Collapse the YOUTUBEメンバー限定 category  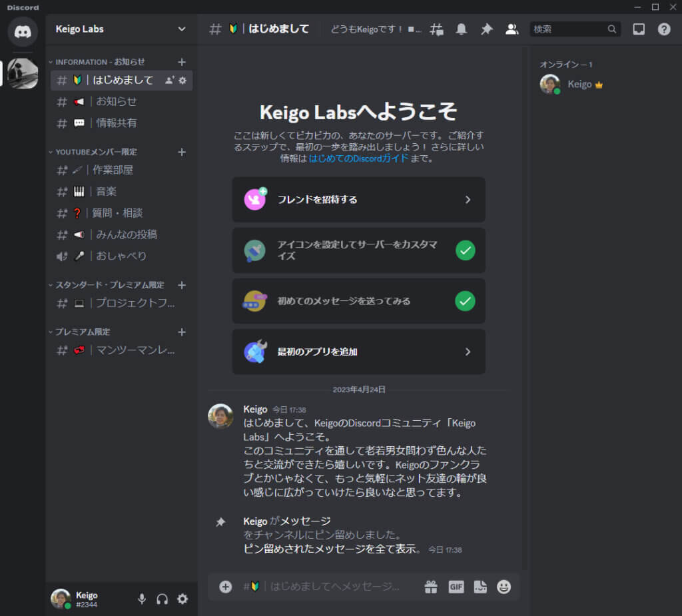point(93,152)
